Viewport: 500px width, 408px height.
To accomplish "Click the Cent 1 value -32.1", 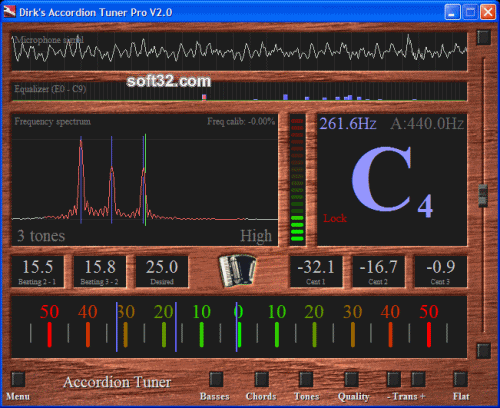I will (x=316, y=267).
